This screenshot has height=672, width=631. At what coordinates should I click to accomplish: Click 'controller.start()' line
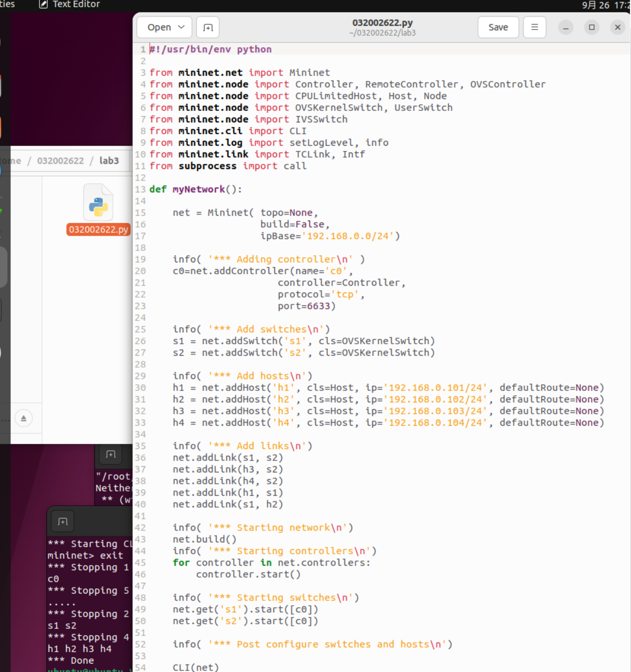pyautogui.click(x=248, y=575)
